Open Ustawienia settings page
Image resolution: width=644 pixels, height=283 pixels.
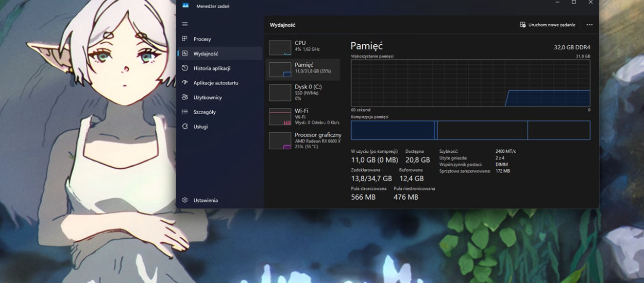(219, 200)
